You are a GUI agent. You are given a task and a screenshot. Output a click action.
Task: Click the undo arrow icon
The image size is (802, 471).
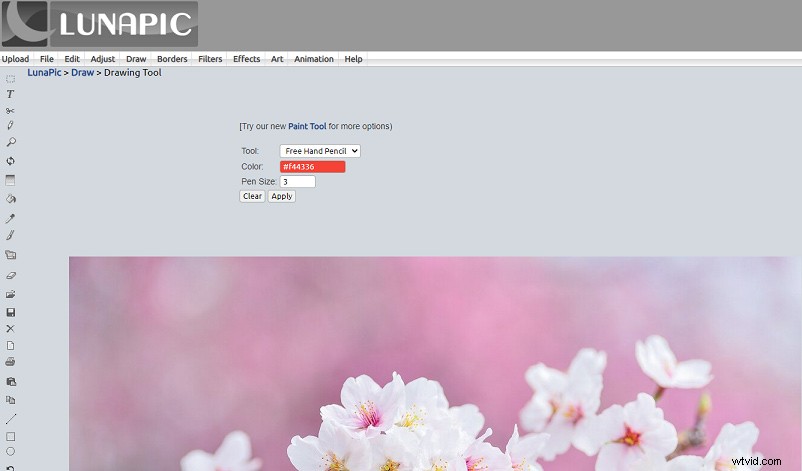pos(10,467)
